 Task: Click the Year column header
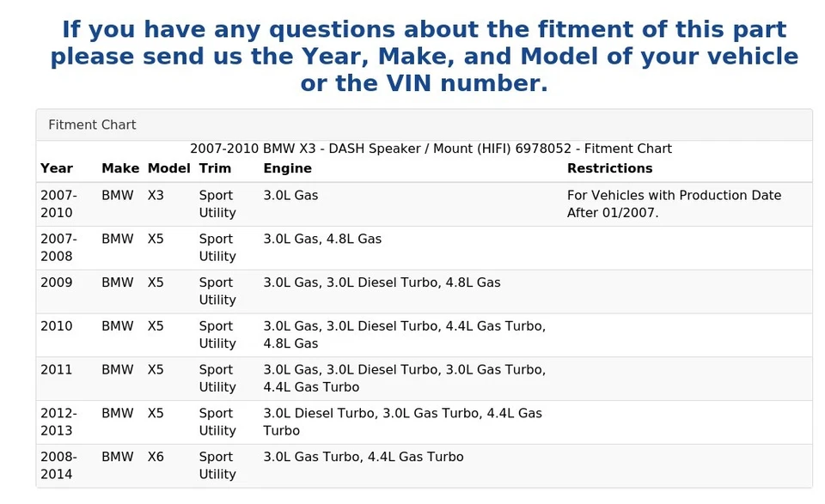point(57,168)
